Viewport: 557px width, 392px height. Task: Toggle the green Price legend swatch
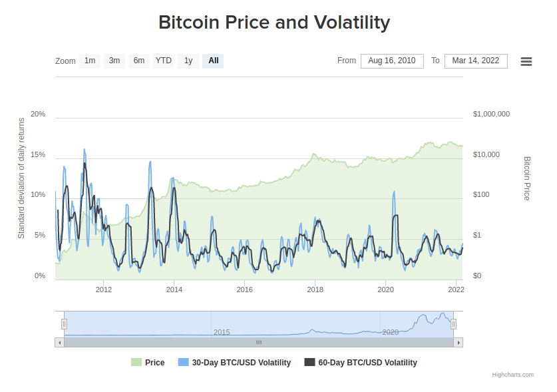tap(136, 362)
